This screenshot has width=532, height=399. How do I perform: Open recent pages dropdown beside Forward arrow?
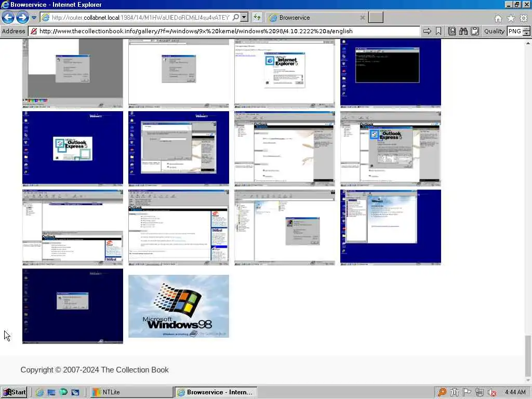click(34, 17)
